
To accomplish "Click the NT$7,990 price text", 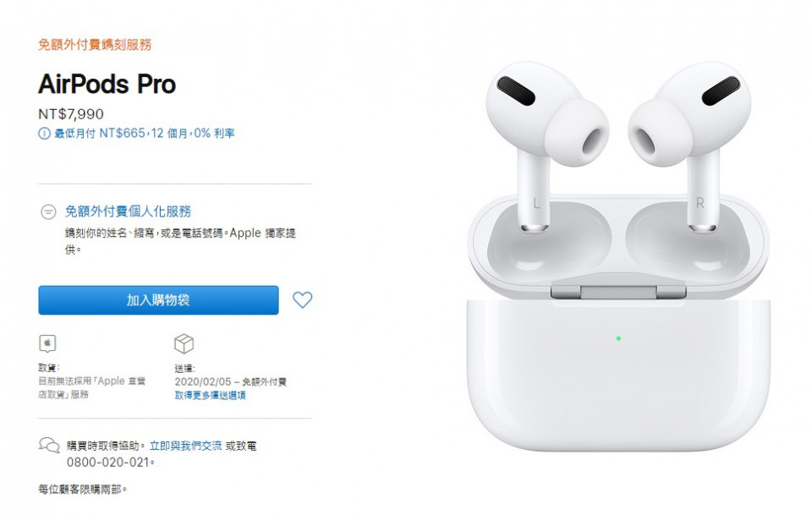I will click(71, 114).
